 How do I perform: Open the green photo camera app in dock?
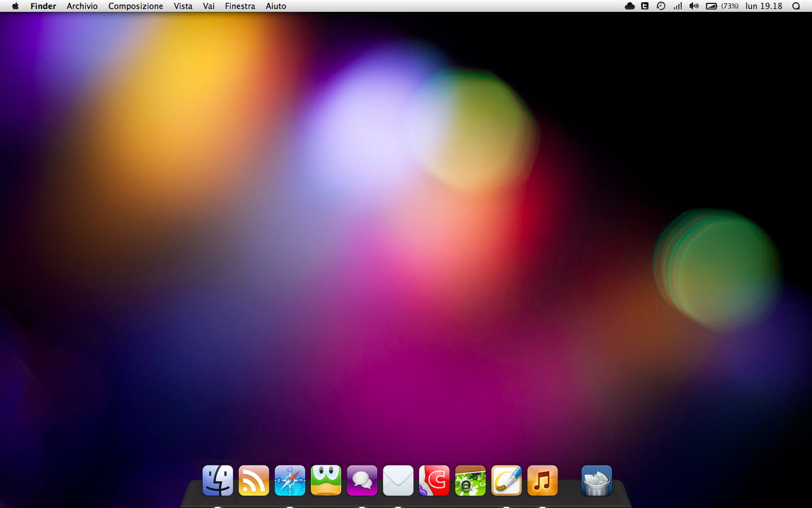(470, 480)
